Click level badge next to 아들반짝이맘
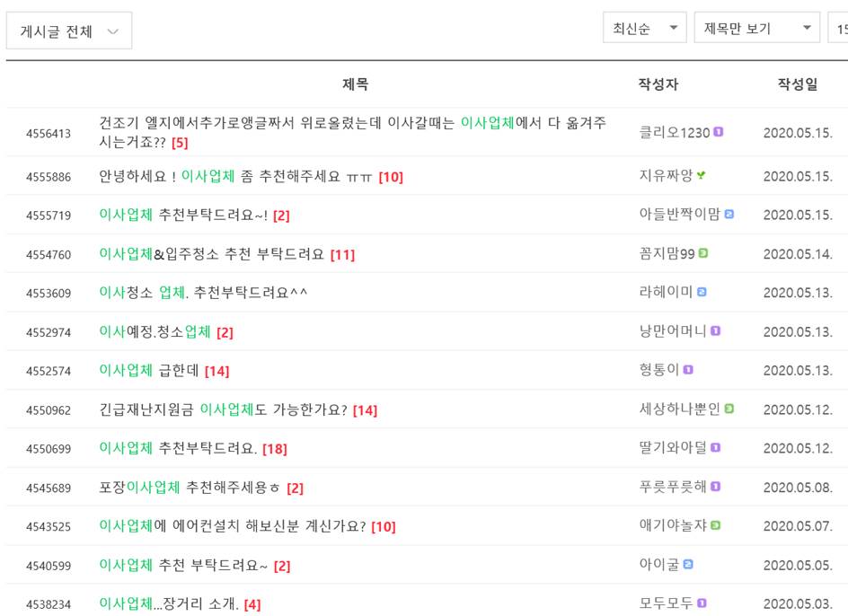Image resolution: width=848 pixels, height=616 pixels. (729, 215)
